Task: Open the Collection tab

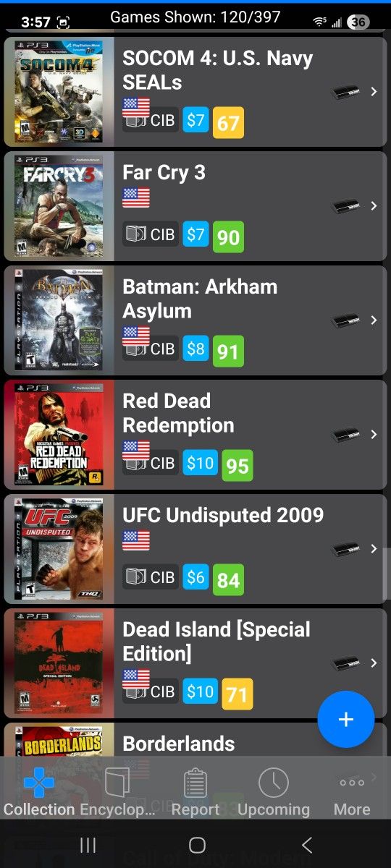Action: [39, 793]
